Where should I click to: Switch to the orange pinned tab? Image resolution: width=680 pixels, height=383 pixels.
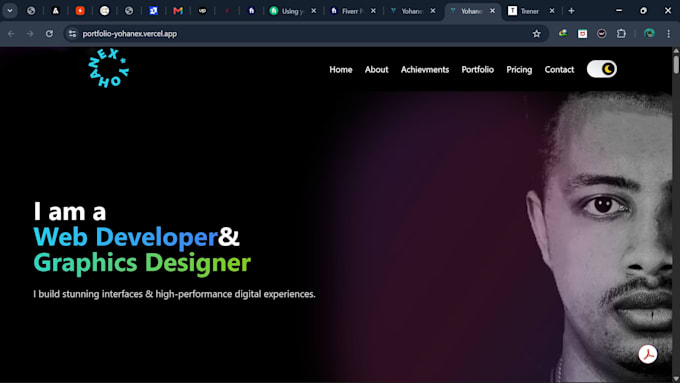pyautogui.click(x=80, y=11)
